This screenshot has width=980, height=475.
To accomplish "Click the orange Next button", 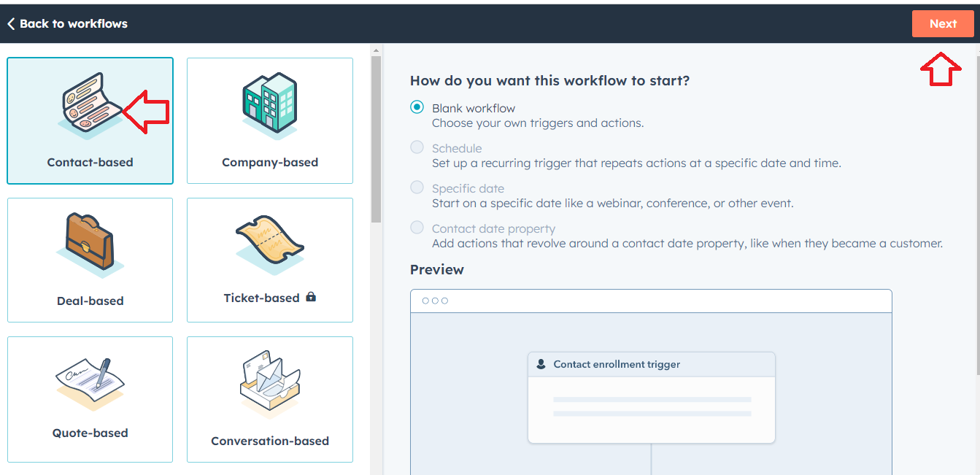I will point(943,24).
